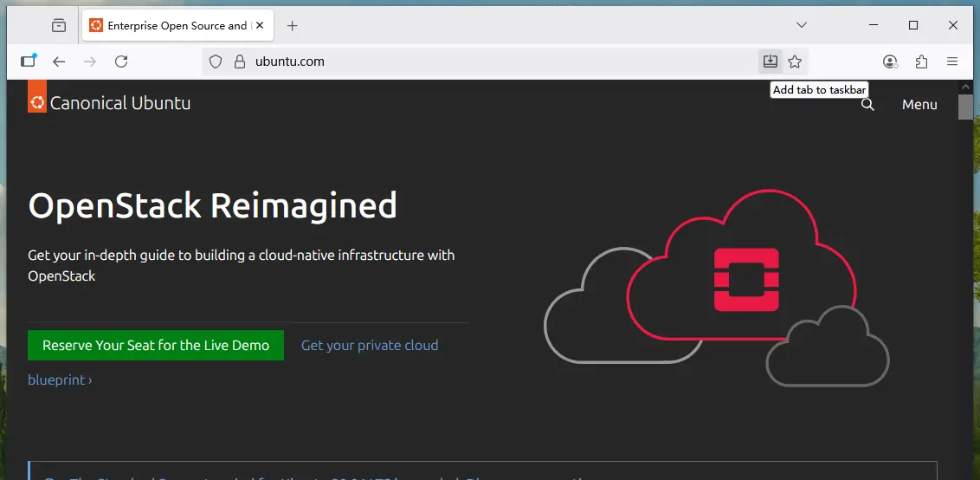
Task: Open the tracking protection shield icon
Action: 216,62
